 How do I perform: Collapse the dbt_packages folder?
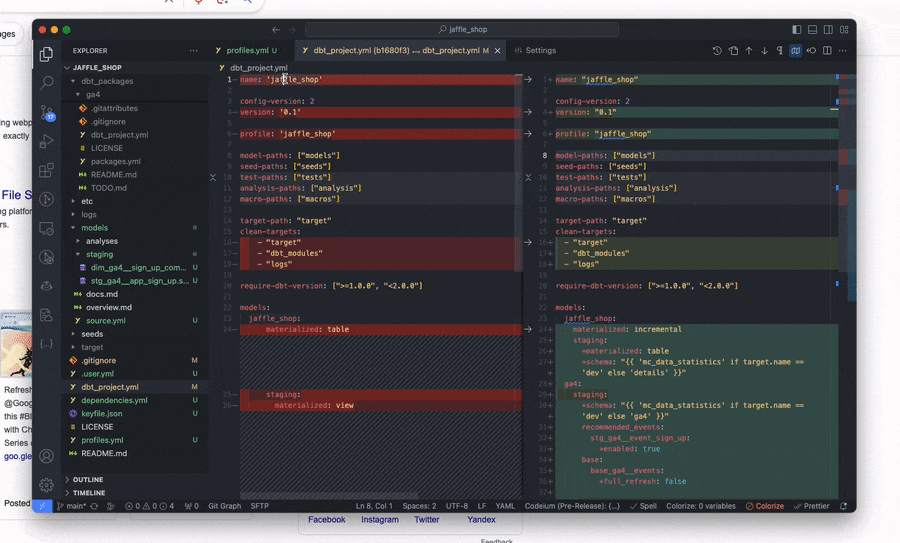pos(73,81)
